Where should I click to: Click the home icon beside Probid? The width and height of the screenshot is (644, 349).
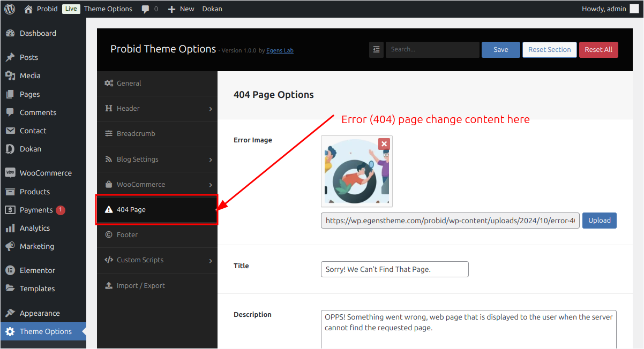click(x=29, y=9)
